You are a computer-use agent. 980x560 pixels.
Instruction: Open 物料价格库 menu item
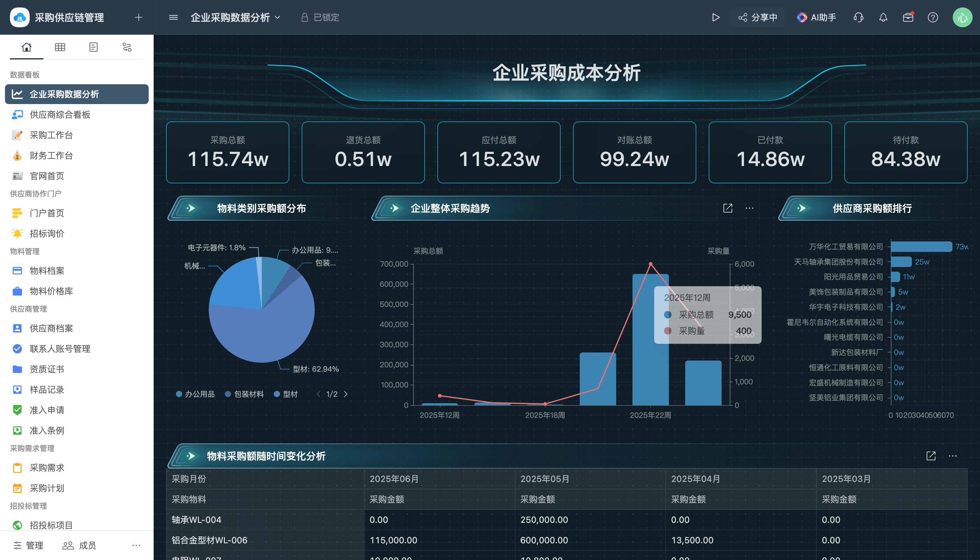(51, 291)
